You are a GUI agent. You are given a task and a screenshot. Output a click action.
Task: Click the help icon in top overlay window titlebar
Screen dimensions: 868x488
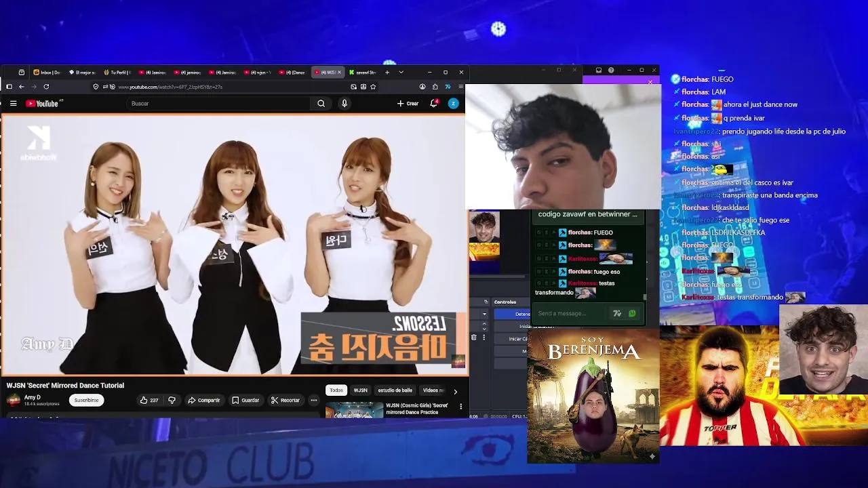click(611, 70)
